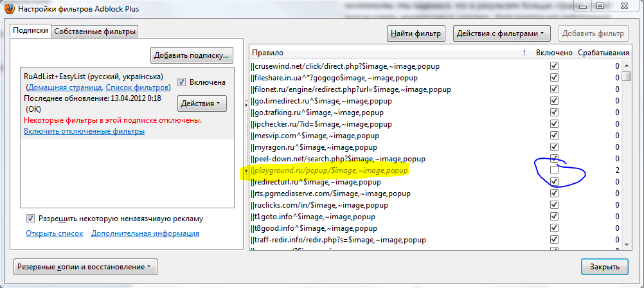Click the expand arrow beside the playground.ru row
Image resolution: width=644 pixels, height=288 pixels.
coord(246,170)
